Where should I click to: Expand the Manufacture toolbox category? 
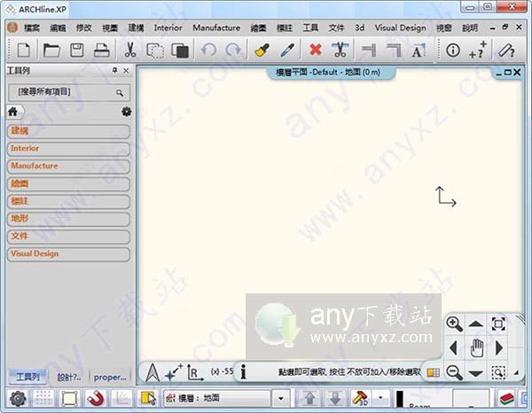pyautogui.click(x=68, y=167)
